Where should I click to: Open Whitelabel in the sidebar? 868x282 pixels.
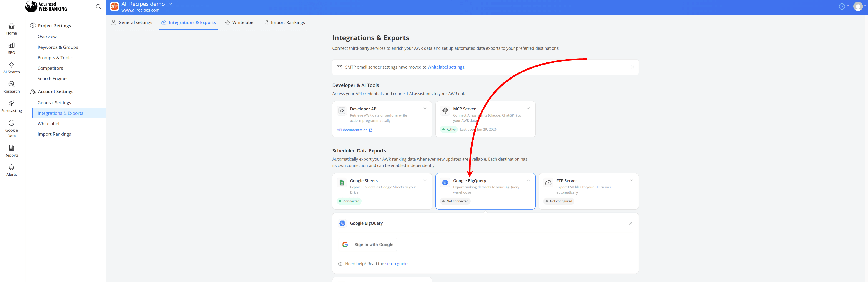click(48, 124)
